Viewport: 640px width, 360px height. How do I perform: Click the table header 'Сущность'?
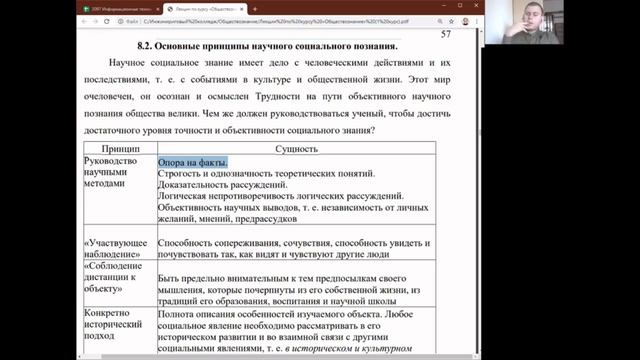[296, 149]
